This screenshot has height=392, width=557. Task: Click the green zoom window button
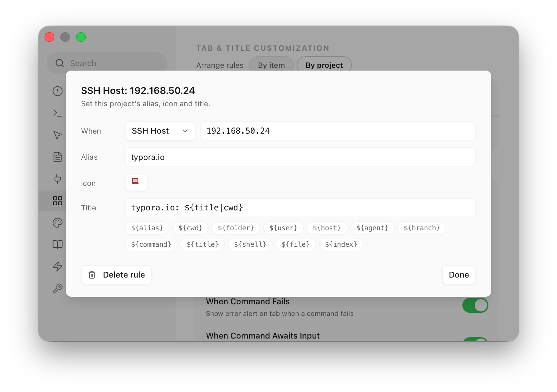point(81,37)
